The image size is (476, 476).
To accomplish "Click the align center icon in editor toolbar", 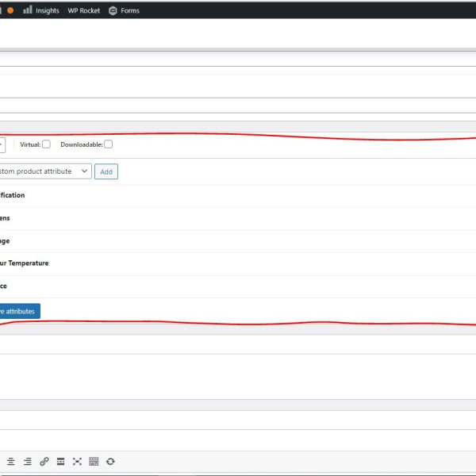I will [x=11, y=461].
